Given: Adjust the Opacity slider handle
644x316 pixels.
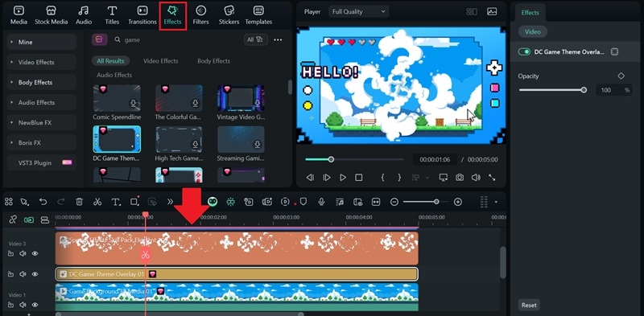Looking at the screenshot, I should point(584,90).
